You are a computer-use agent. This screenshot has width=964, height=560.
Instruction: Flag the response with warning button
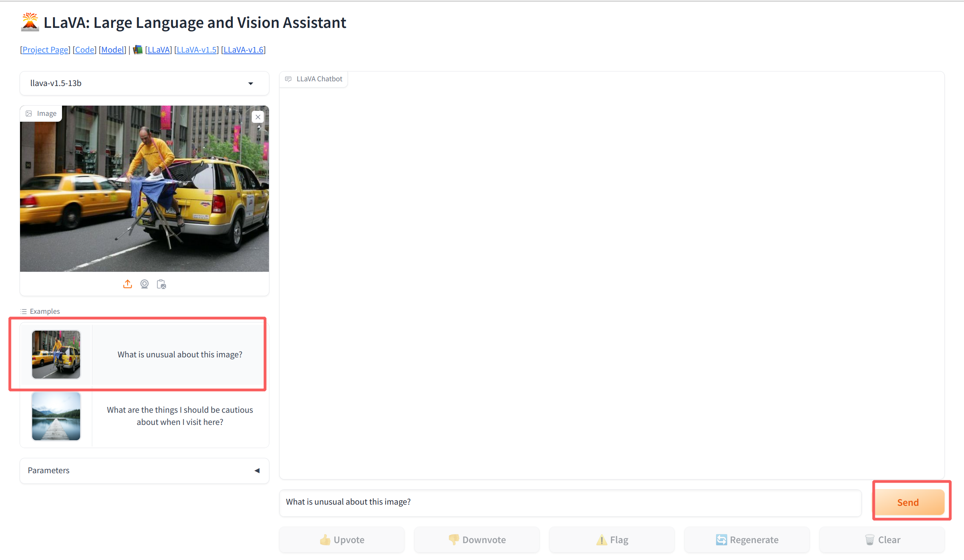tap(612, 540)
